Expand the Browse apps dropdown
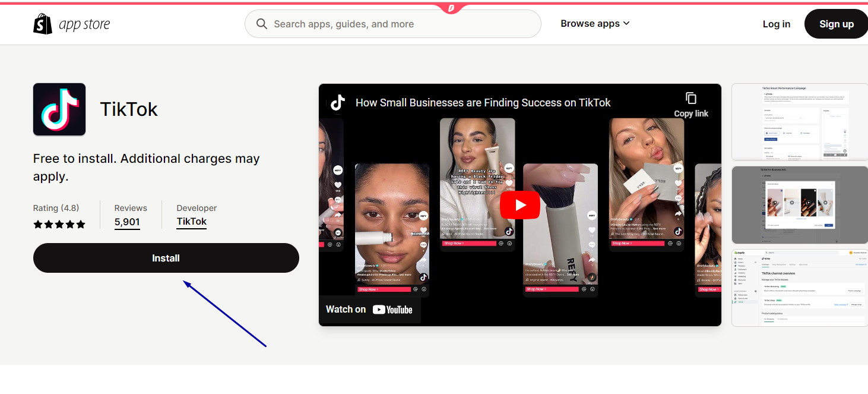Image resolution: width=868 pixels, height=394 pixels. click(595, 24)
